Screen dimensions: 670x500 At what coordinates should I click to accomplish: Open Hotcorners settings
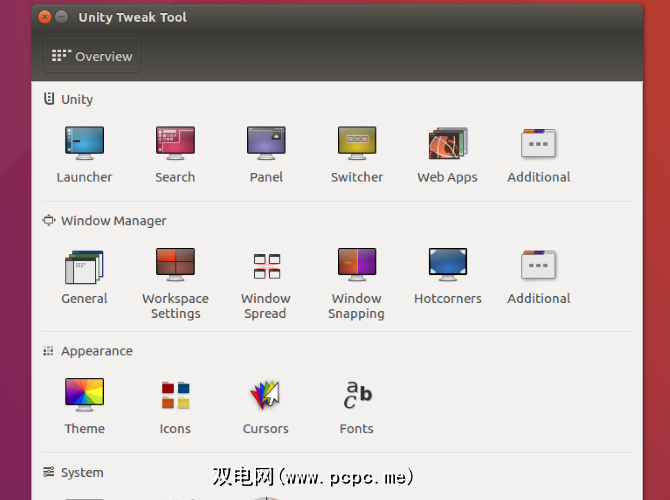point(447,266)
